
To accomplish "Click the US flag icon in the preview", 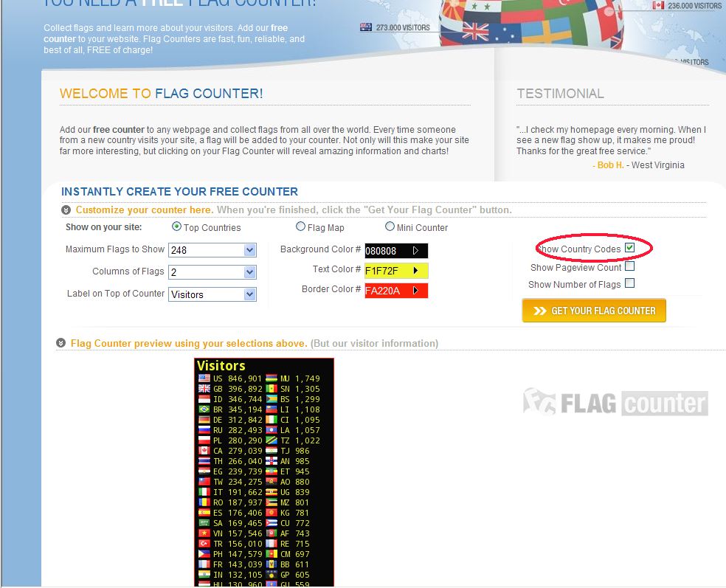I will point(204,378).
